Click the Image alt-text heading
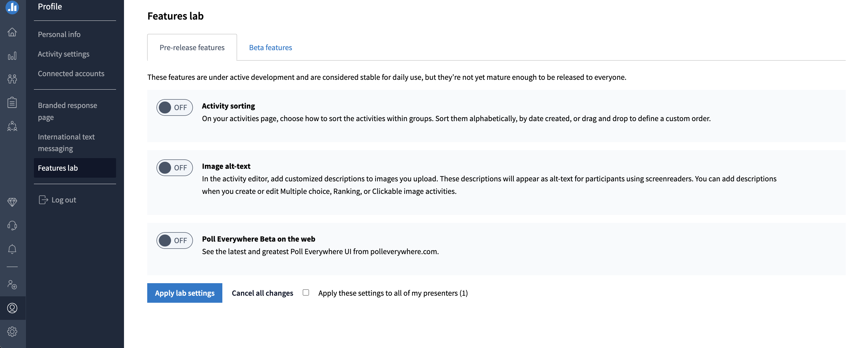This screenshot has height=348, width=868. tap(226, 166)
